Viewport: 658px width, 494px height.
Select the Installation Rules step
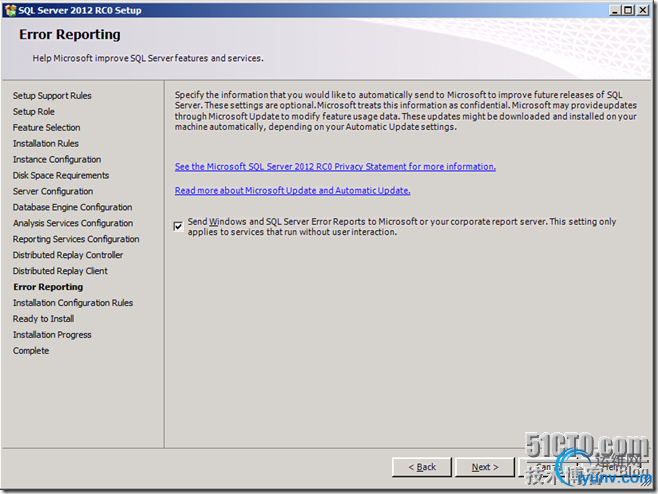[46, 144]
